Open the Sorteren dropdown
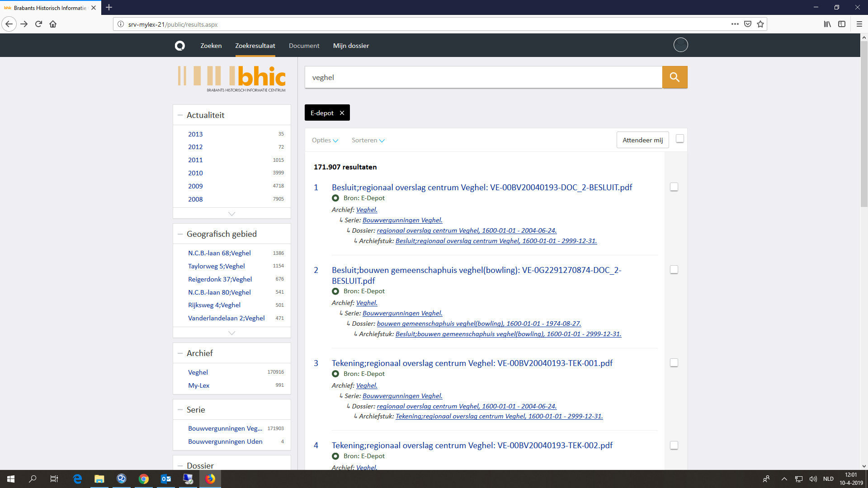 click(368, 141)
